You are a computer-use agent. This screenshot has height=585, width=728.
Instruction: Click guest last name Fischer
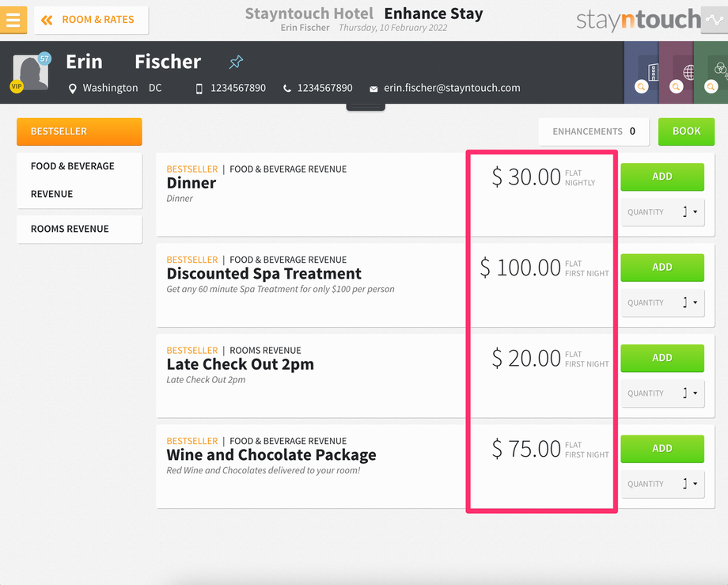click(168, 62)
